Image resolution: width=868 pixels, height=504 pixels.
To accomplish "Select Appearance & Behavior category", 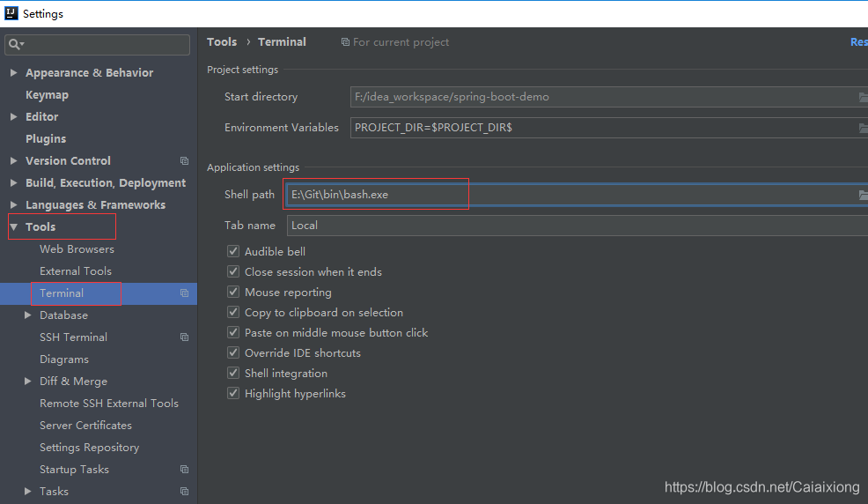I will [x=89, y=72].
